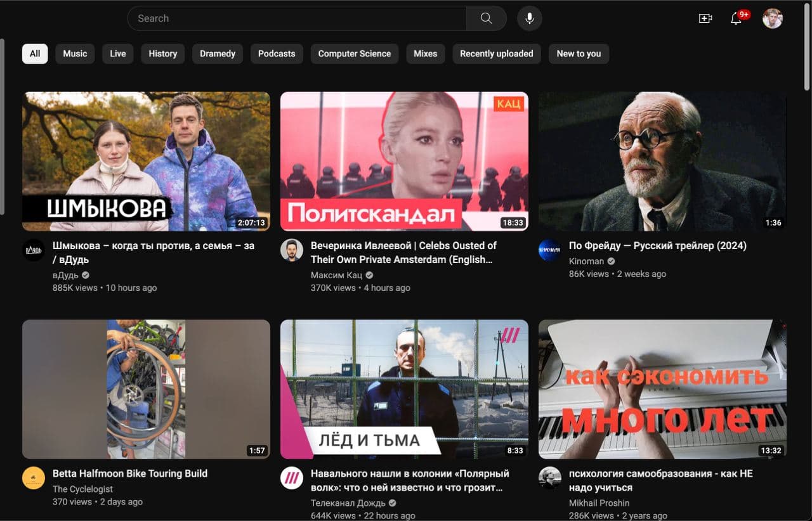
Task: Open Телеканал Дождь channel avatar
Action: [x=292, y=478]
